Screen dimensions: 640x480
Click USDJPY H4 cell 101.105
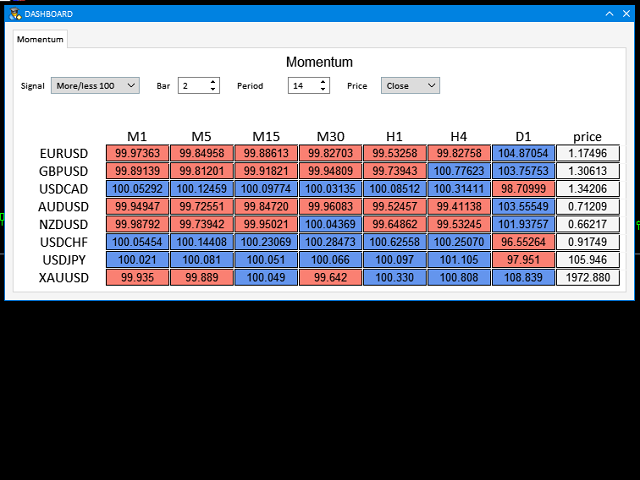click(459, 260)
